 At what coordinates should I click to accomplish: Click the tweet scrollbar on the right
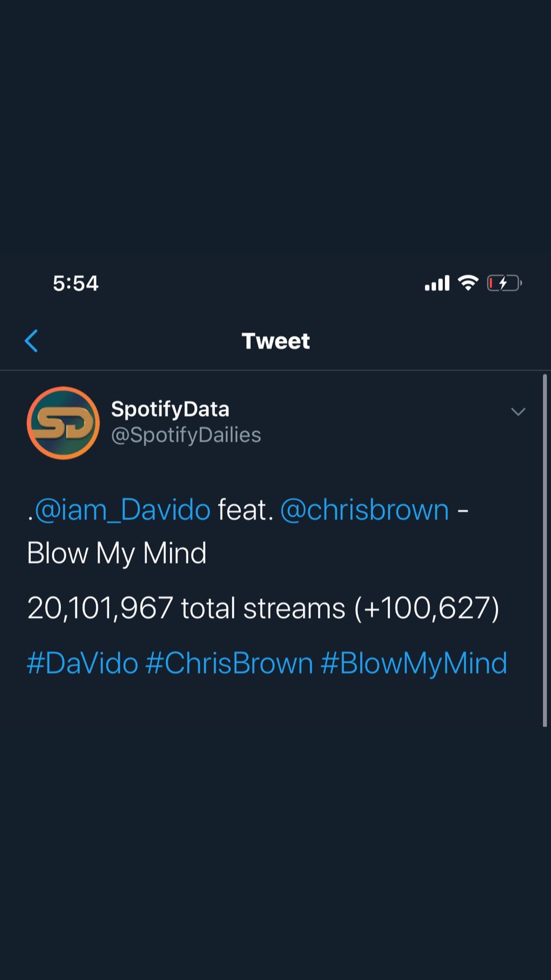click(x=545, y=549)
